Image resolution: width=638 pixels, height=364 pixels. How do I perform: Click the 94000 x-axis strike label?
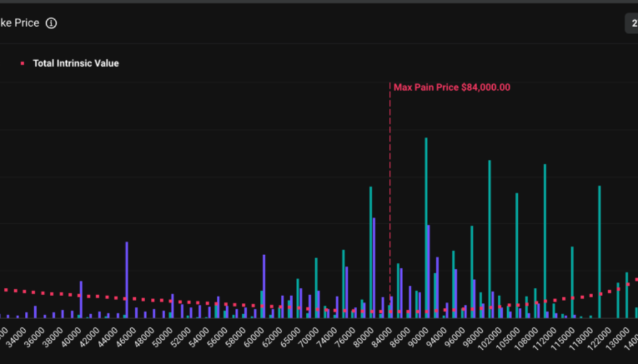437,338
